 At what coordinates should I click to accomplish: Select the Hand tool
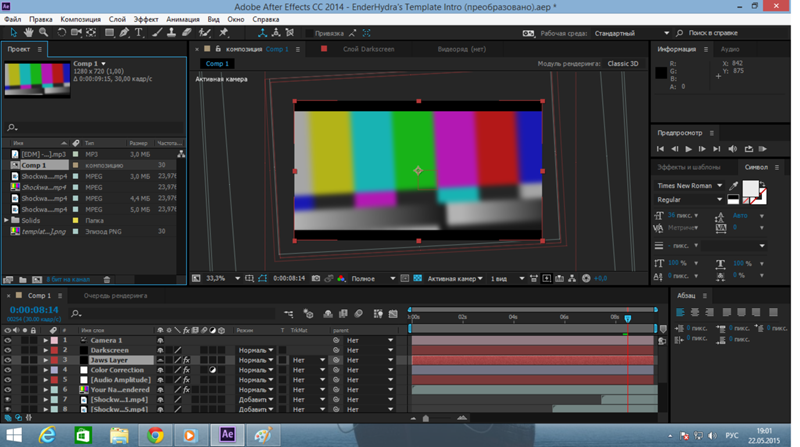pos(29,33)
